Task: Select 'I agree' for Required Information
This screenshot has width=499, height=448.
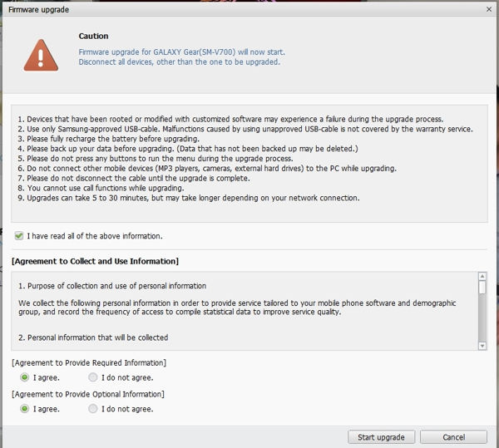Action: coord(24,377)
